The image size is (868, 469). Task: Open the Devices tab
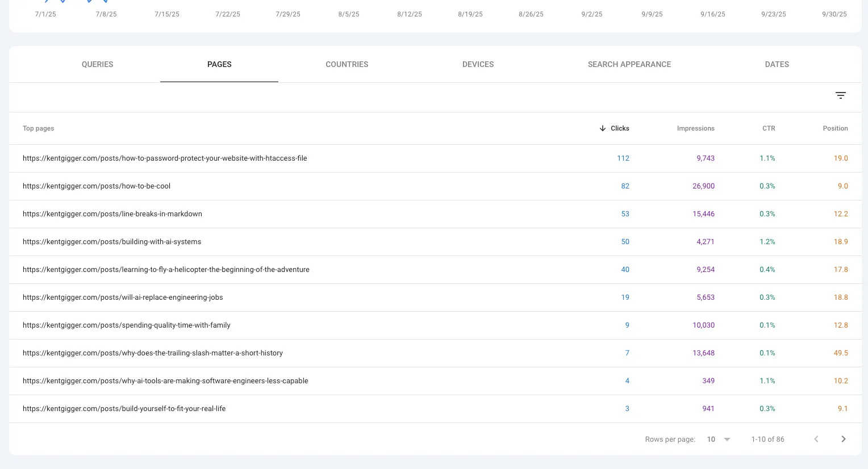(x=478, y=64)
